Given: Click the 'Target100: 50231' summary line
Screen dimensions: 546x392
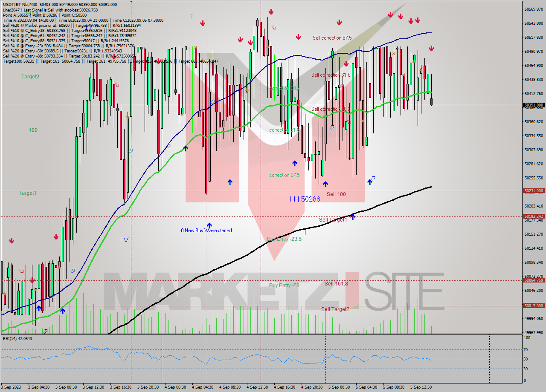Looking at the screenshot, I should pos(110,61).
